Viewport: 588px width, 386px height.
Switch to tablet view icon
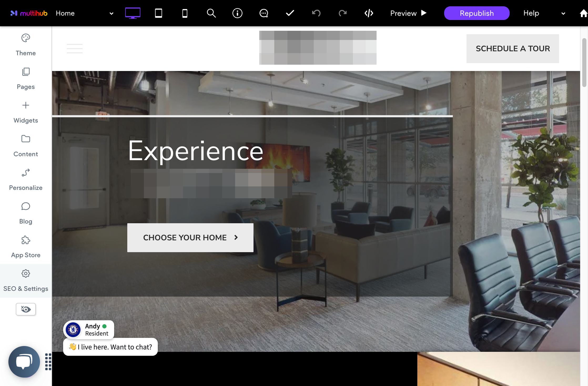[159, 13]
